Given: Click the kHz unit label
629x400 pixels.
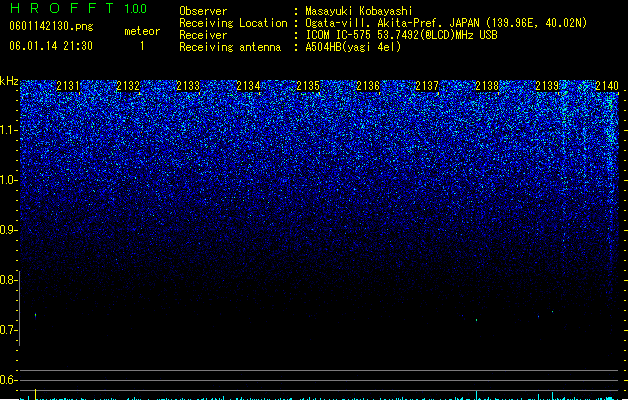Looking at the screenshot, I should pyautogui.click(x=9, y=81).
